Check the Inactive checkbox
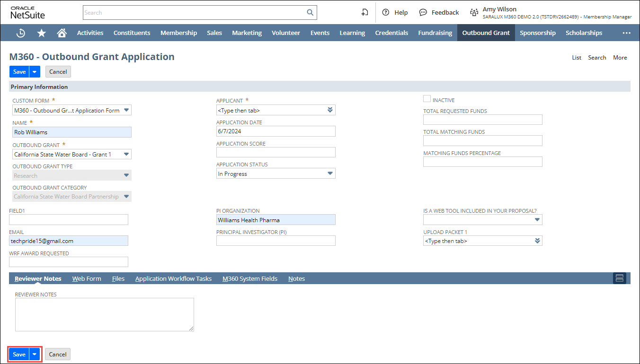 coord(427,99)
